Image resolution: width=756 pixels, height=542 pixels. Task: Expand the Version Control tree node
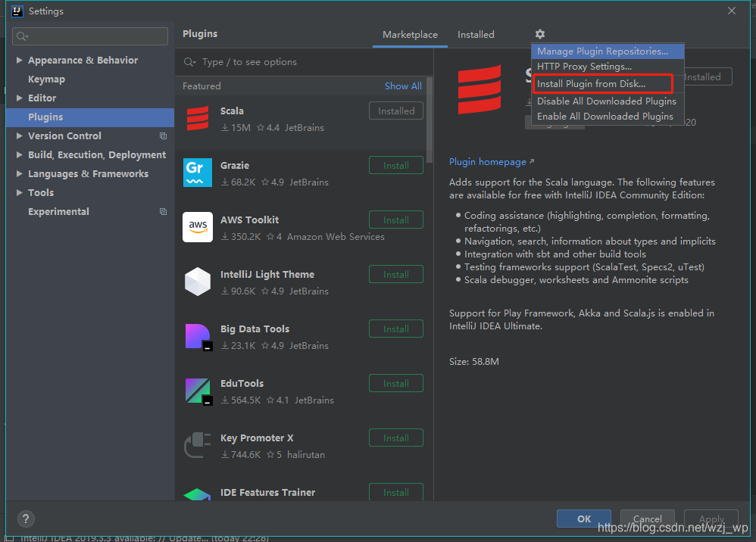[x=19, y=135]
